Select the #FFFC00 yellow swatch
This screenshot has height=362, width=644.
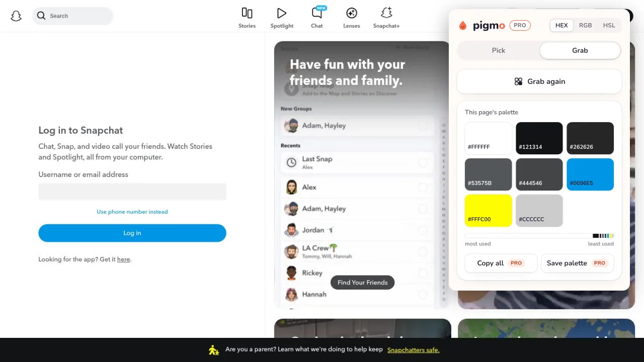(489, 211)
